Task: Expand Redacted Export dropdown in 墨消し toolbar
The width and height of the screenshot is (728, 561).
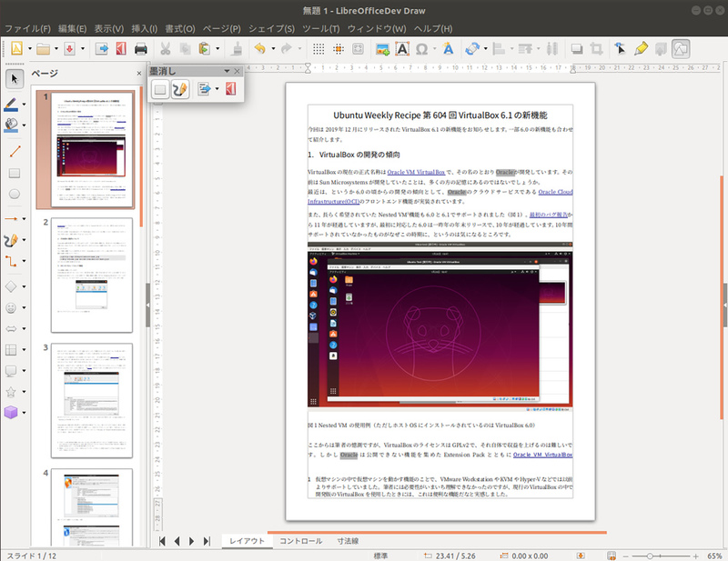Action: pos(217,88)
